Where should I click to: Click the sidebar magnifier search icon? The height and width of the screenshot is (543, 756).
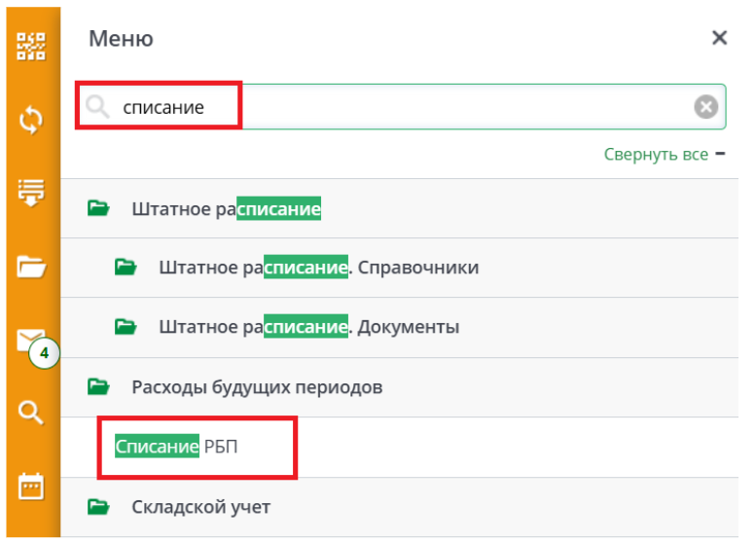point(31,412)
